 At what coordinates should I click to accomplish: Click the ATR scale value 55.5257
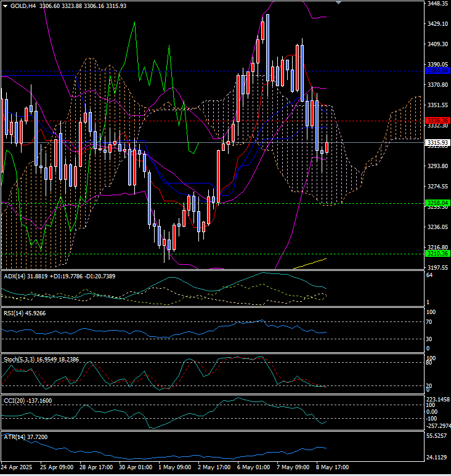(x=437, y=436)
